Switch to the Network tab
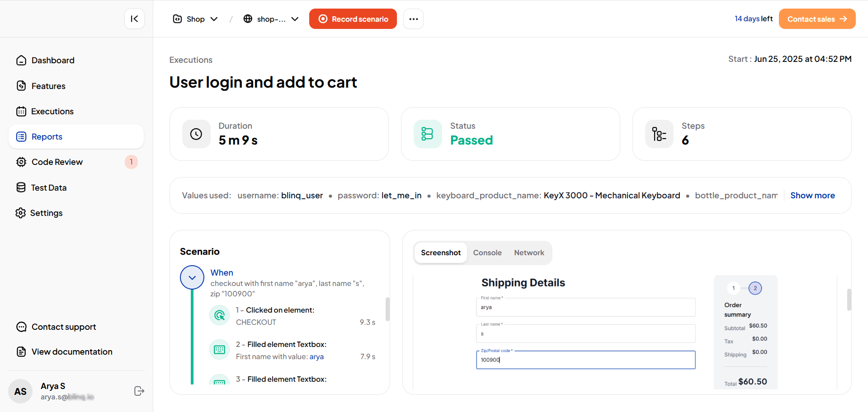The width and height of the screenshot is (868, 412). [529, 253]
